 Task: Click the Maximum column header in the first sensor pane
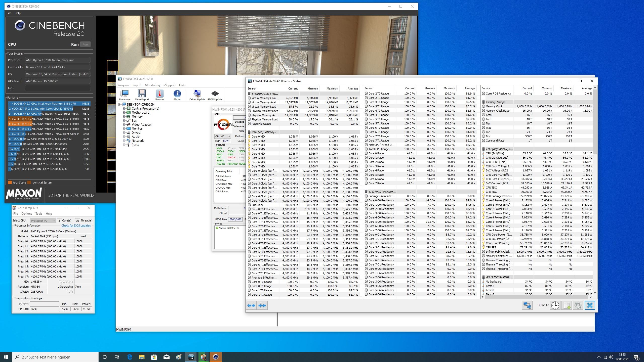330,88
